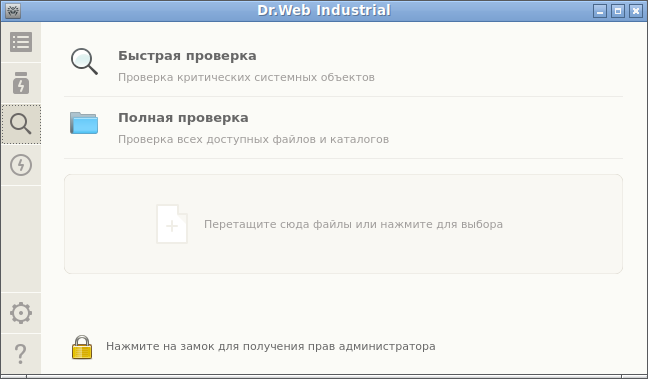Click the Dr.Web Industrial title bar text
The image size is (648, 379).
click(x=324, y=10)
